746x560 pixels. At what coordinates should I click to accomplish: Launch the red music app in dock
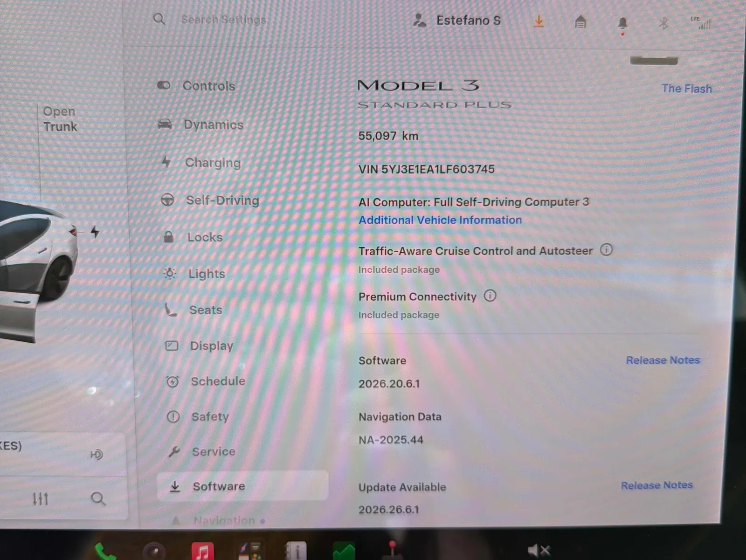tap(203, 552)
